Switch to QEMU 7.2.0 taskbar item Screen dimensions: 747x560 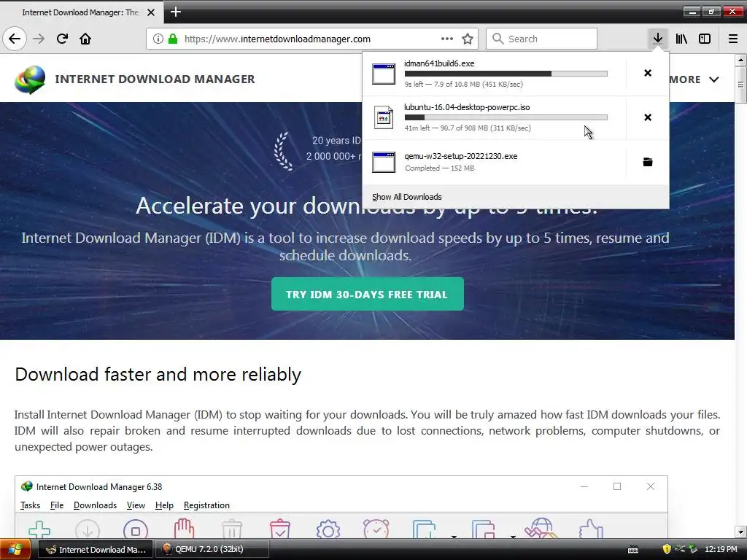tap(213, 549)
